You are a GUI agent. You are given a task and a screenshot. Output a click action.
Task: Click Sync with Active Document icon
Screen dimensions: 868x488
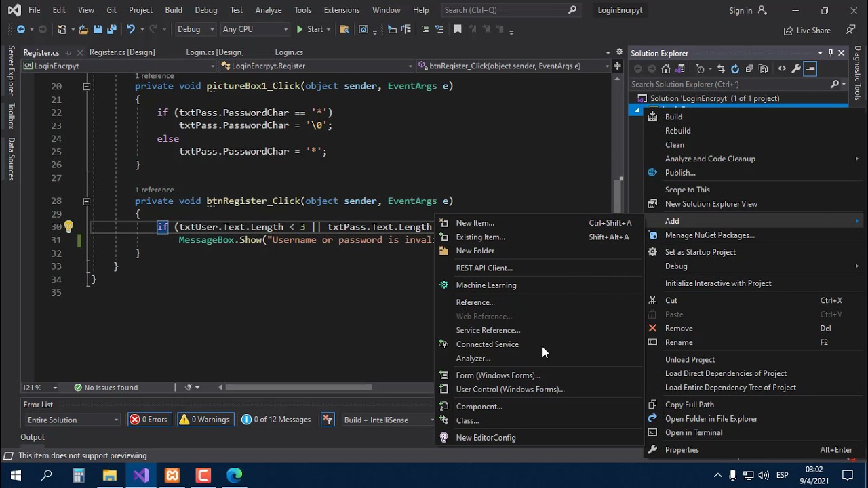tap(721, 68)
